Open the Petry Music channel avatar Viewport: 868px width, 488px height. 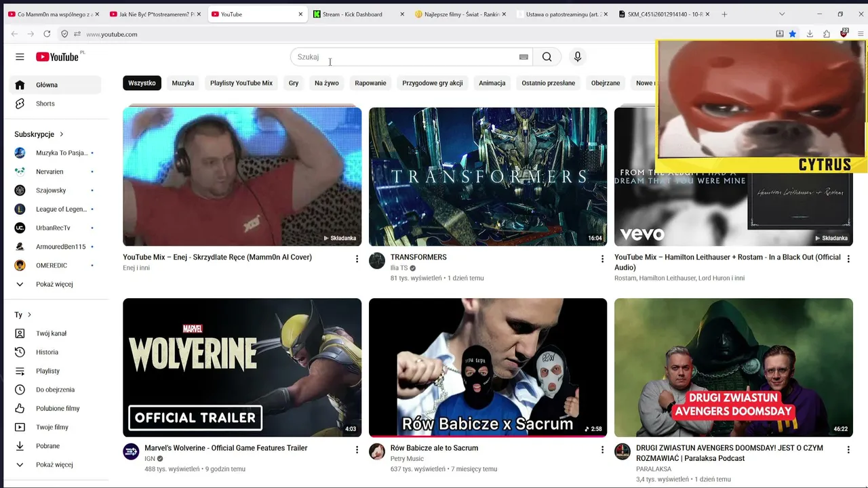coord(377,451)
